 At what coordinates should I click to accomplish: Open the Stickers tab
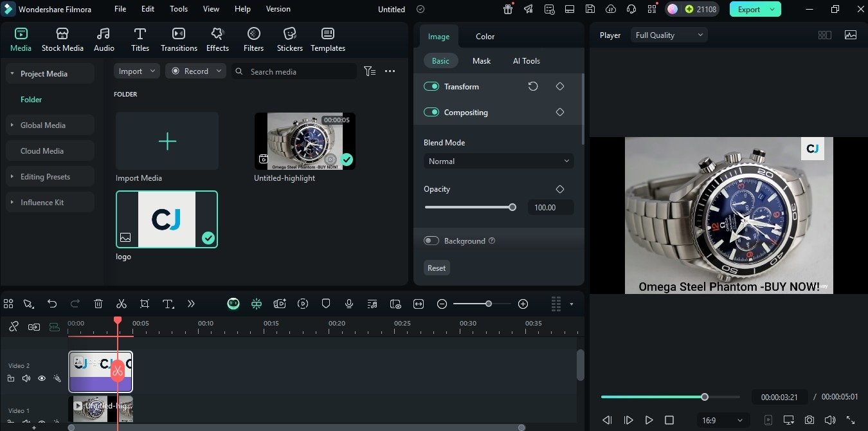point(290,40)
